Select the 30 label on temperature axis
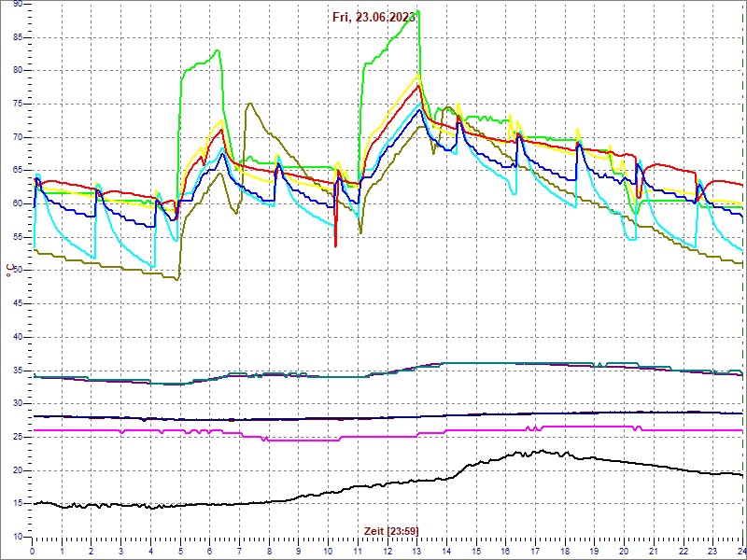The height and width of the screenshot is (560, 747). pyautogui.click(x=18, y=404)
